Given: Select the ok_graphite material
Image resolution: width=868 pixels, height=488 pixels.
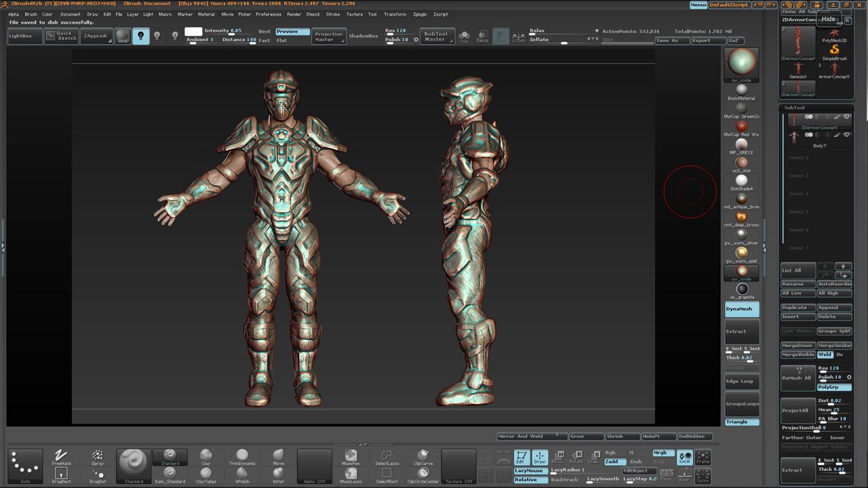Looking at the screenshot, I should pyautogui.click(x=742, y=291).
